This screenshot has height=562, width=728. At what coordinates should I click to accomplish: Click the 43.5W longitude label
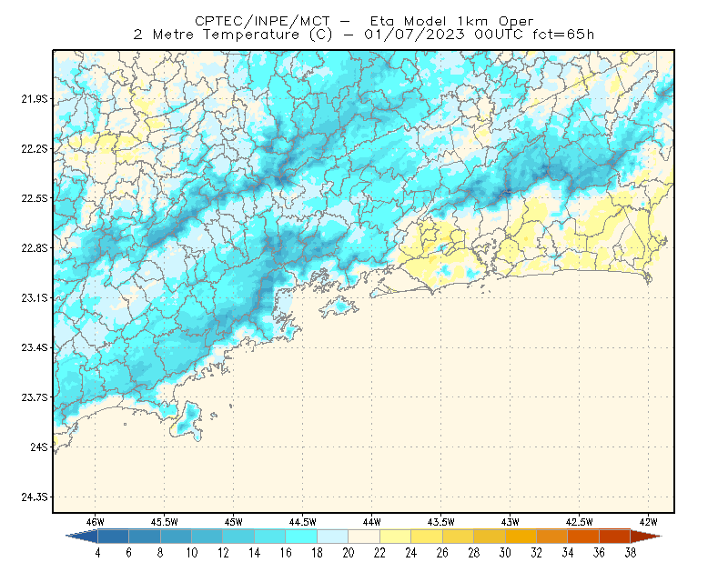(441, 522)
